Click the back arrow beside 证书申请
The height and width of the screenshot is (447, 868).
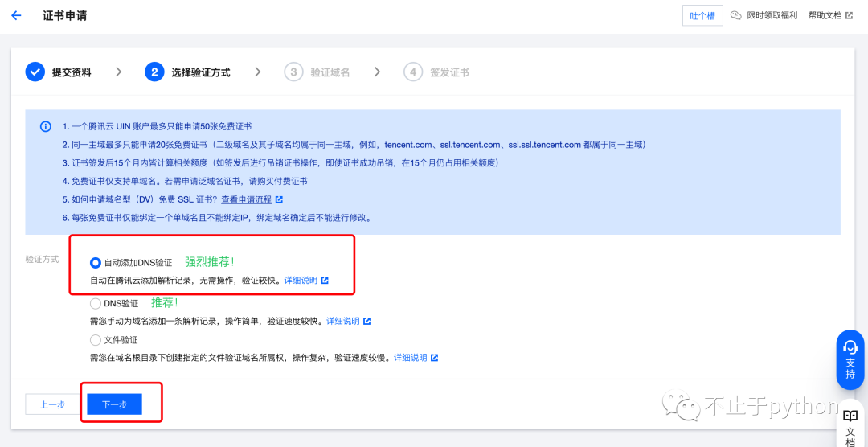(x=16, y=15)
